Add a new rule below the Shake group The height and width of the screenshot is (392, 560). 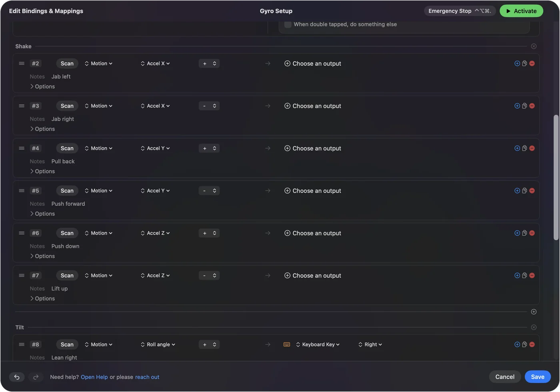point(534,312)
